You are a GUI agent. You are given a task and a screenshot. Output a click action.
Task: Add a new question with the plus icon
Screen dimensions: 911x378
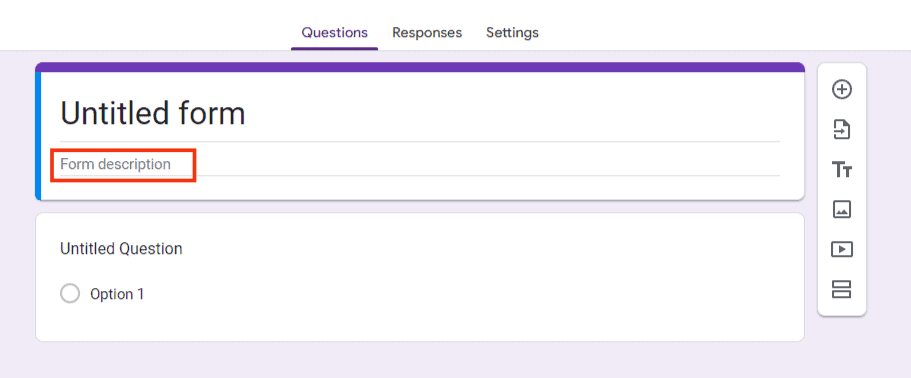842,89
